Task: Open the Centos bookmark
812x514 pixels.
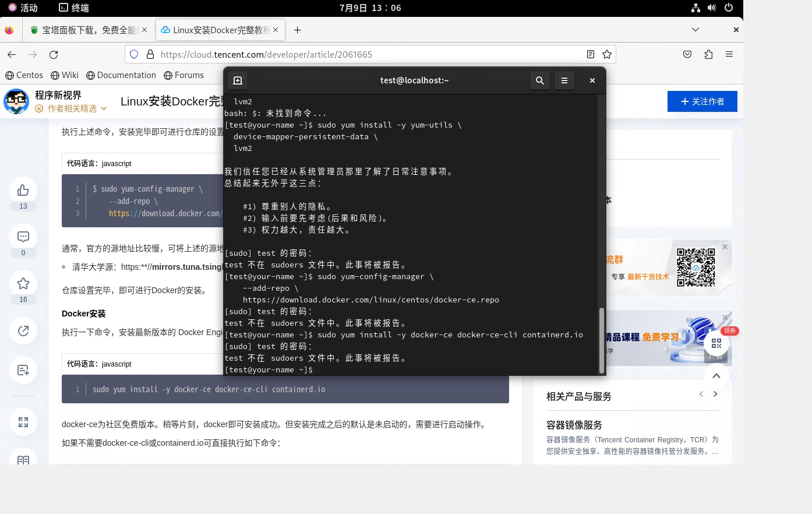Action: [24, 75]
